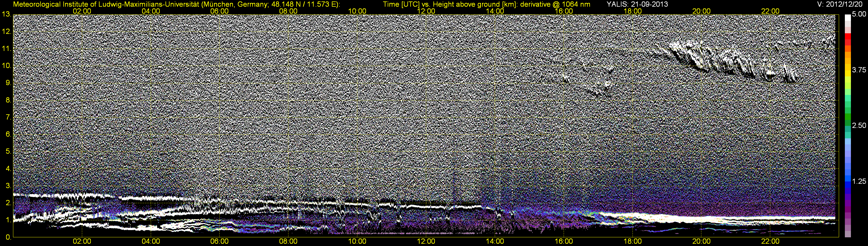Click the 11 km height axis label

(x=6, y=49)
